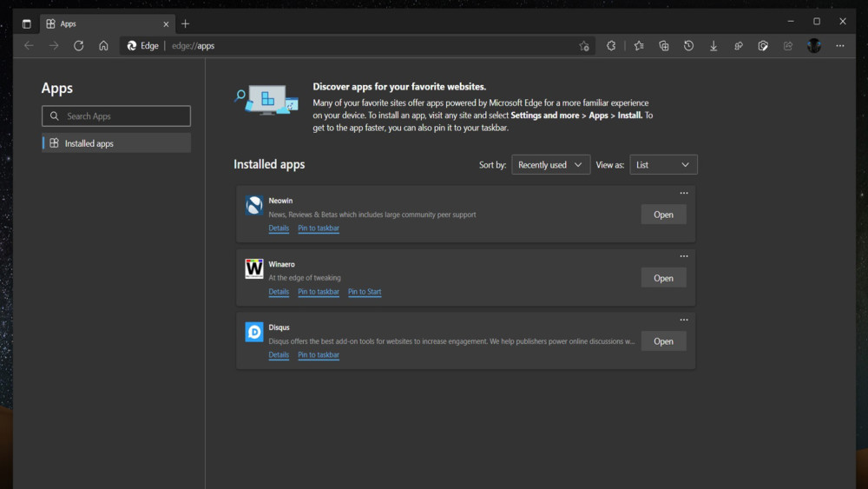View Details of the Disqus app
The image size is (868, 489).
coord(279,355)
